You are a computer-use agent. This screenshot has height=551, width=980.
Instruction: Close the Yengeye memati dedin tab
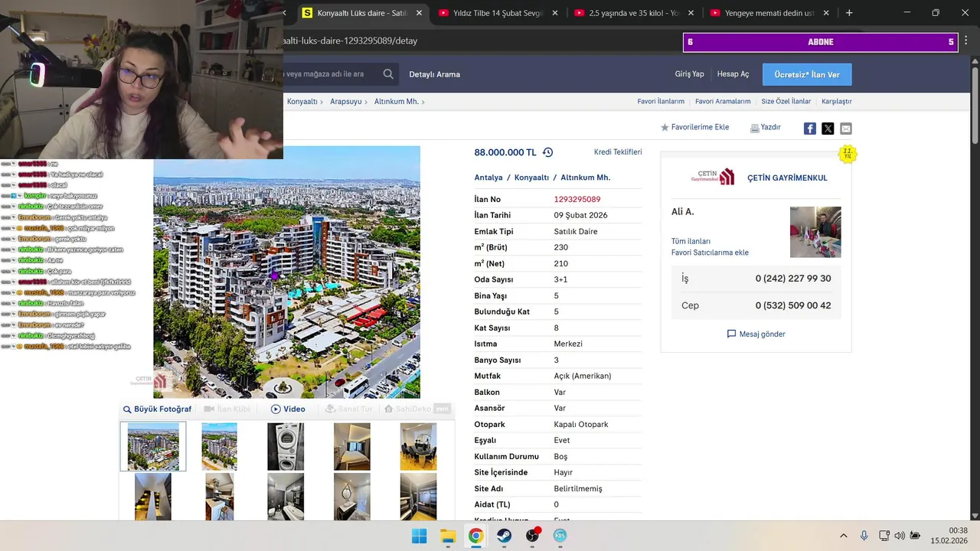828,13
